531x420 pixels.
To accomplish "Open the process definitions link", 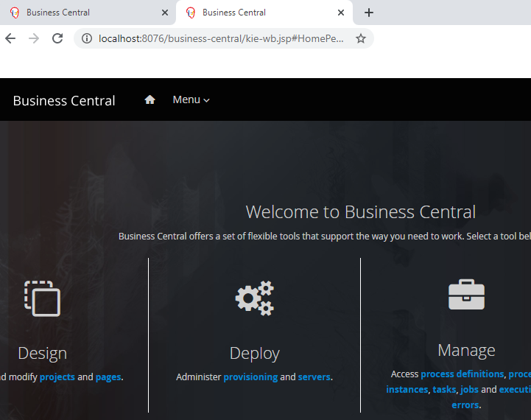I will pos(463,374).
